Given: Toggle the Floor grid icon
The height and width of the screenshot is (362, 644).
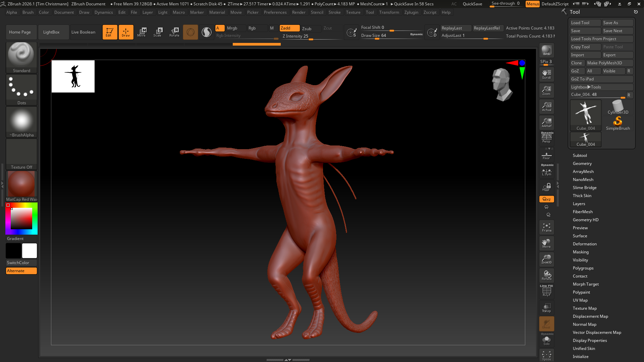Looking at the screenshot, I should click(x=546, y=156).
